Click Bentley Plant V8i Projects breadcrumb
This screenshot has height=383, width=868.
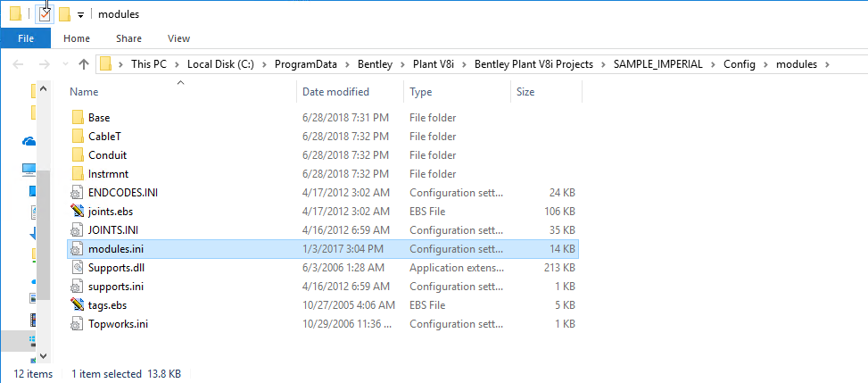(533, 64)
